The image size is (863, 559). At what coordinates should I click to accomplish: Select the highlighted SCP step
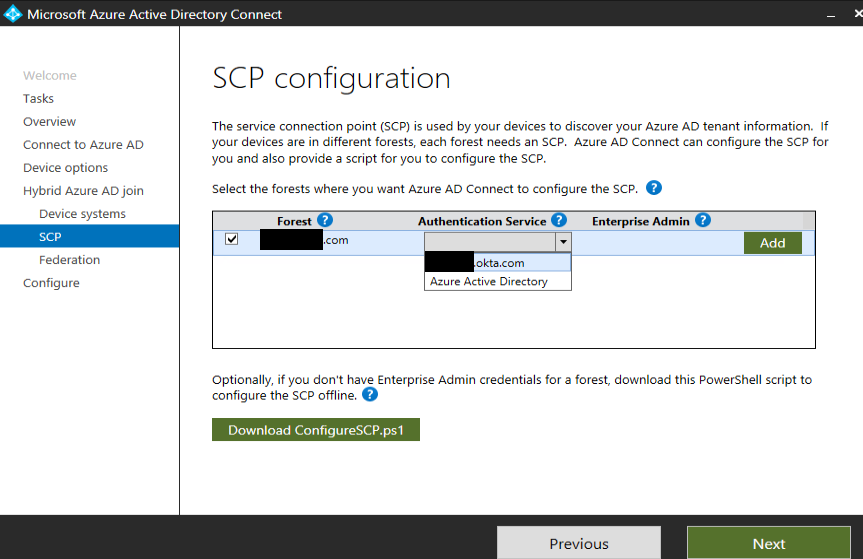pos(89,237)
